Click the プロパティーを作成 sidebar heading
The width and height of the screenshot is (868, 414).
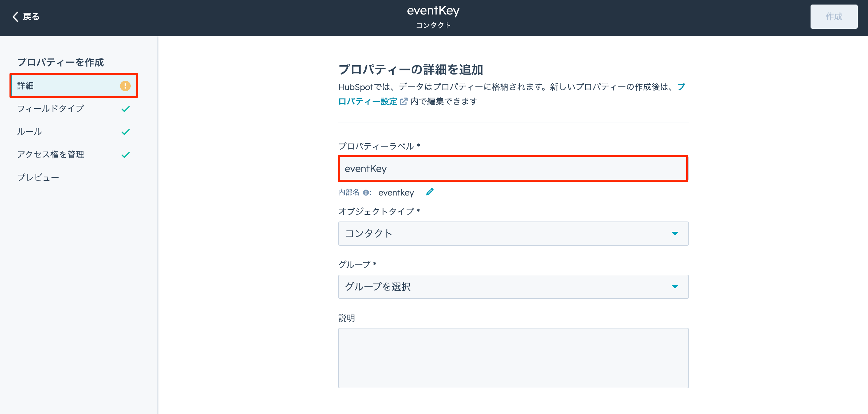click(x=61, y=62)
